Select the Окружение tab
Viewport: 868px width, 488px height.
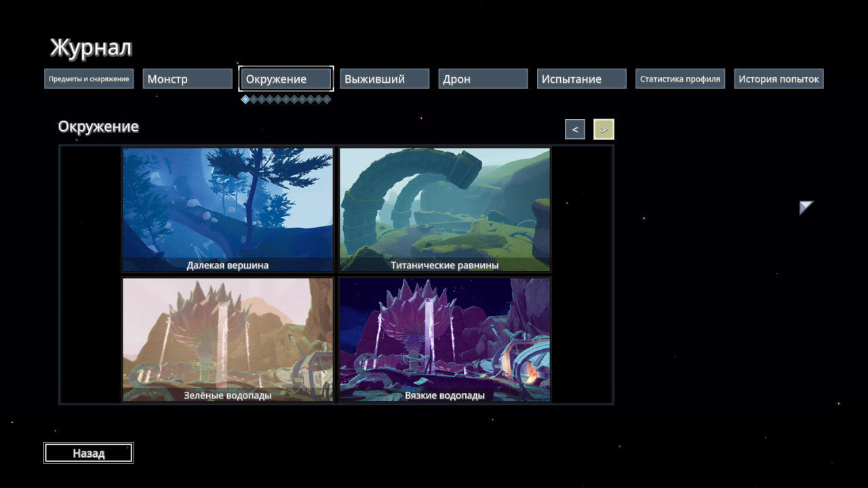[x=286, y=79]
